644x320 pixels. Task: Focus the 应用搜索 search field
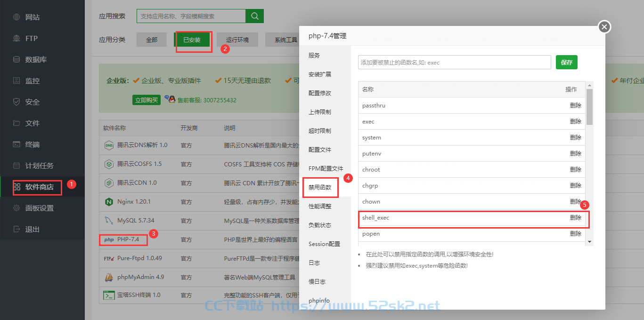pos(191,16)
